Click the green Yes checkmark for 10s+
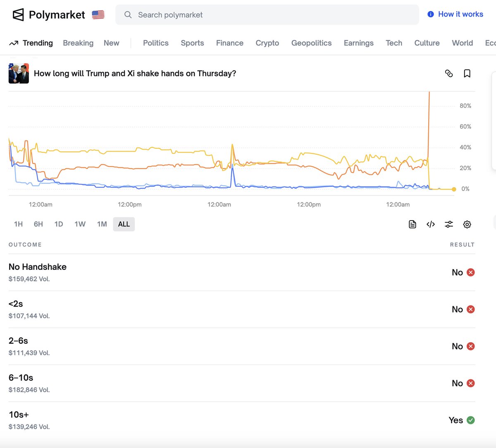Image resolution: width=496 pixels, height=448 pixels. click(x=471, y=420)
